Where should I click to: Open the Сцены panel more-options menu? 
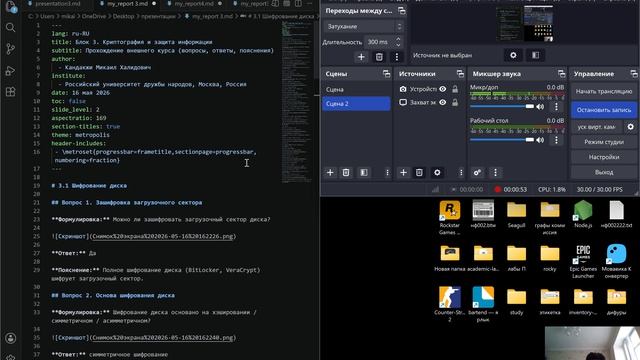pyautogui.click(x=387, y=173)
